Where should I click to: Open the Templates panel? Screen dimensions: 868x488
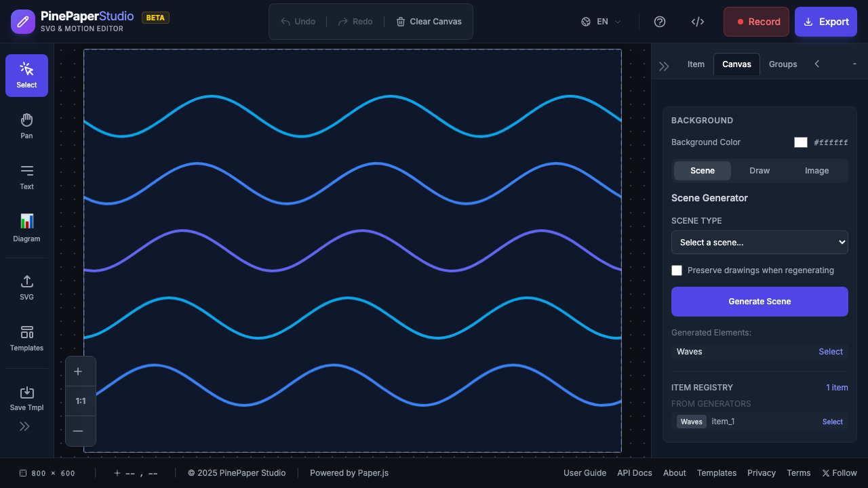pyautogui.click(x=26, y=338)
